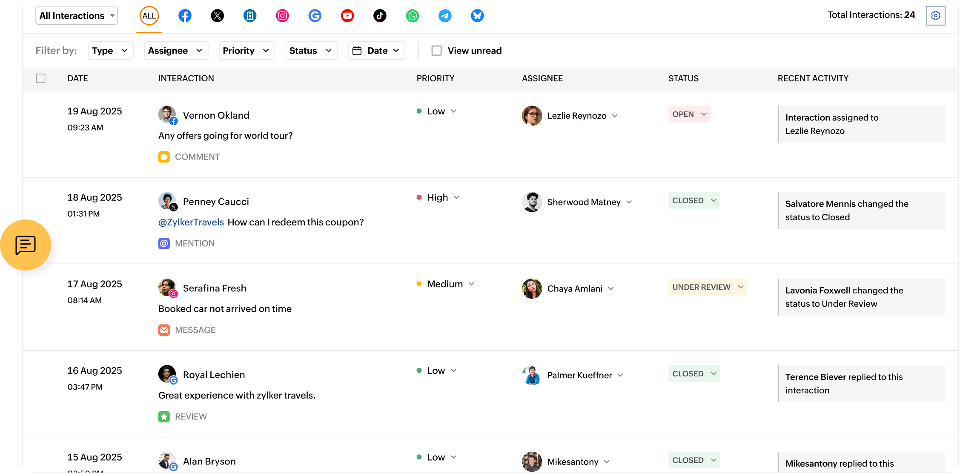
Task: Select the TikTok channel icon
Action: (380, 16)
